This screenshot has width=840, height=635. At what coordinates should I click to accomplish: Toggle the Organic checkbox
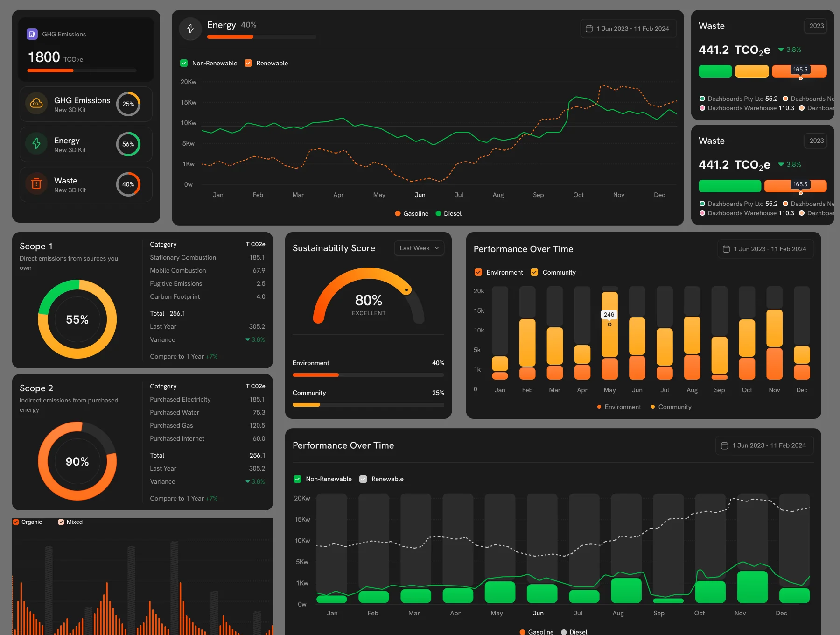(x=16, y=522)
